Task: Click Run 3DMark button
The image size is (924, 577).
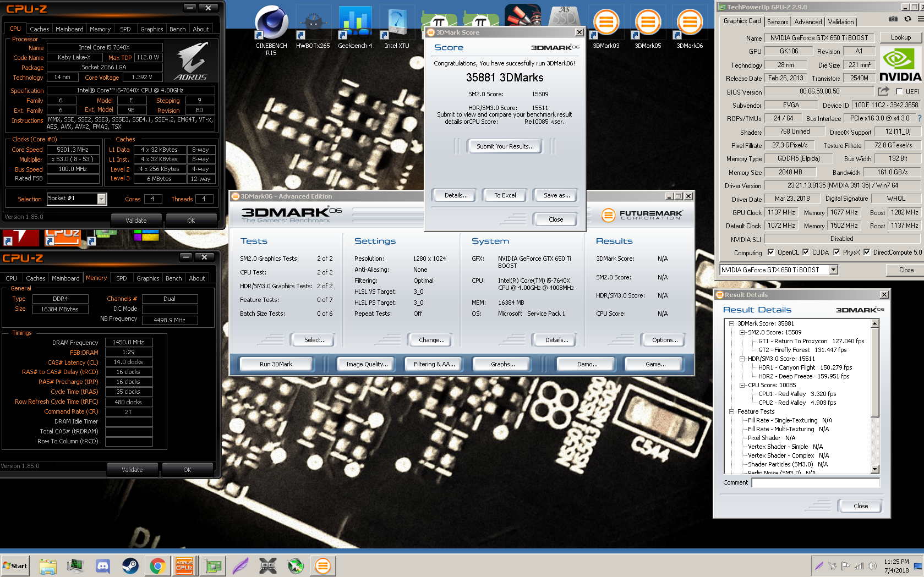Action: click(276, 364)
